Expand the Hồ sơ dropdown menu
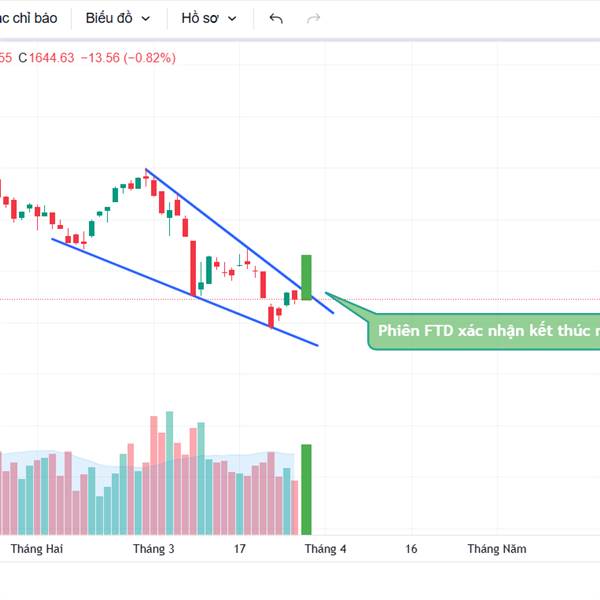Viewport: 600px width, 600px height. [209, 18]
